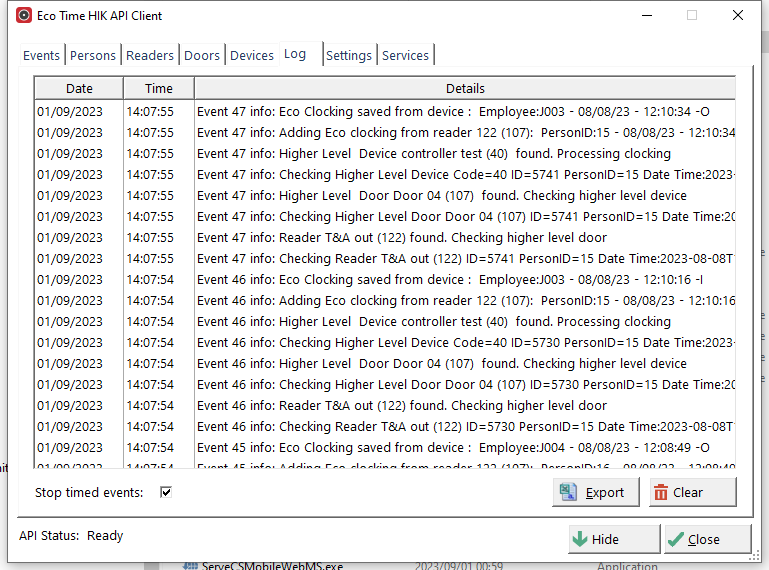The height and width of the screenshot is (570, 769).
Task: Close window using title bar X
Action: [x=738, y=15]
